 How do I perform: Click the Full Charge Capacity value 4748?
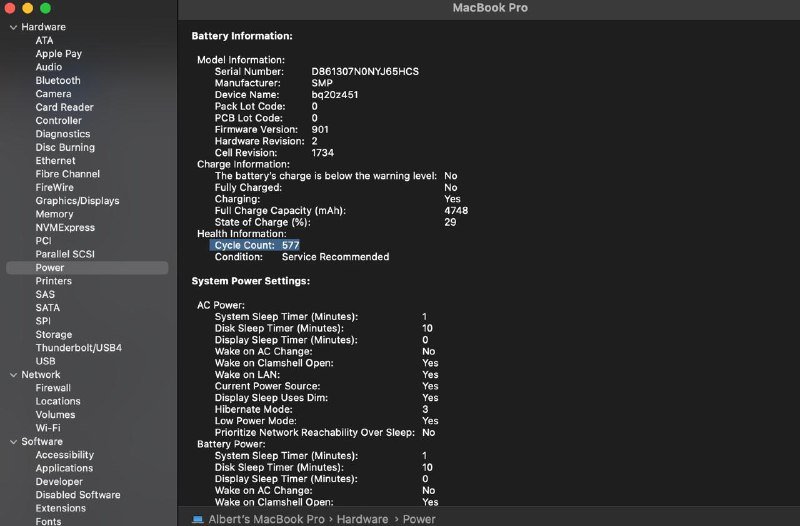(x=456, y=211)
